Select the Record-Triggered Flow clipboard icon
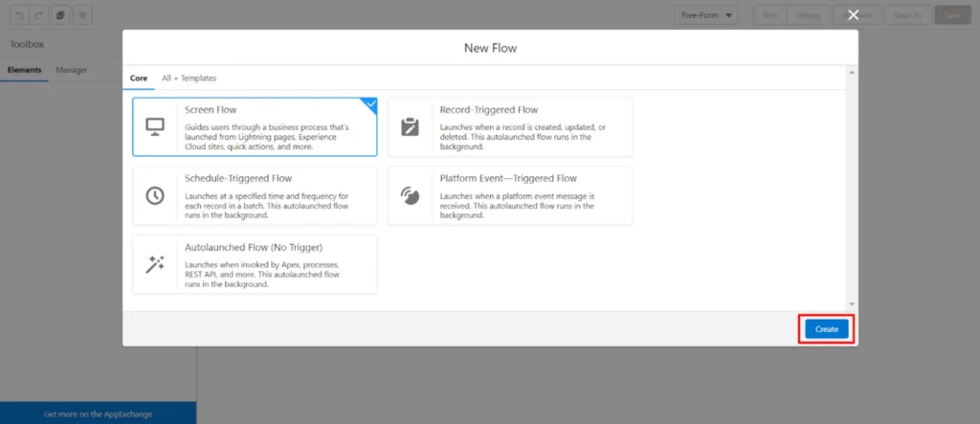 410,126
